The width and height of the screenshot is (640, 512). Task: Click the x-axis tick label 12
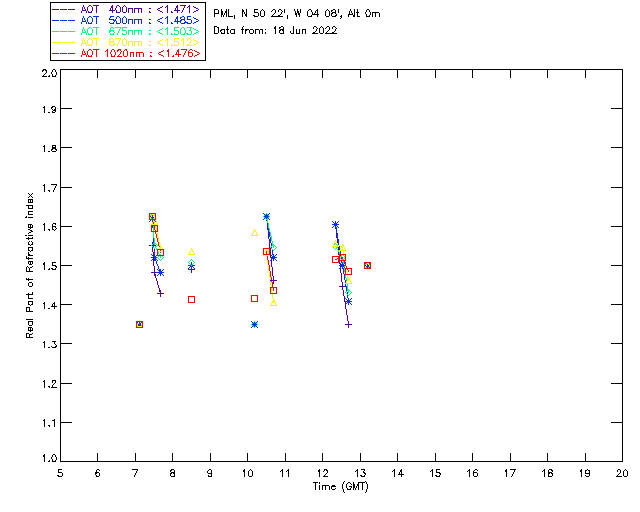(322, 474)
